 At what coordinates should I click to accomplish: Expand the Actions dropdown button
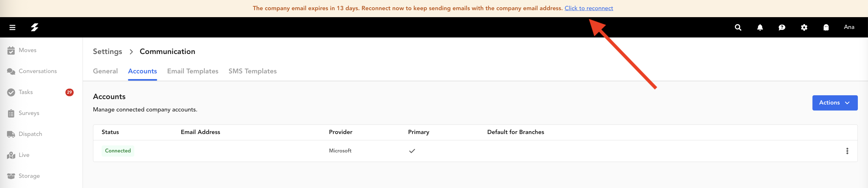[835, 103]
